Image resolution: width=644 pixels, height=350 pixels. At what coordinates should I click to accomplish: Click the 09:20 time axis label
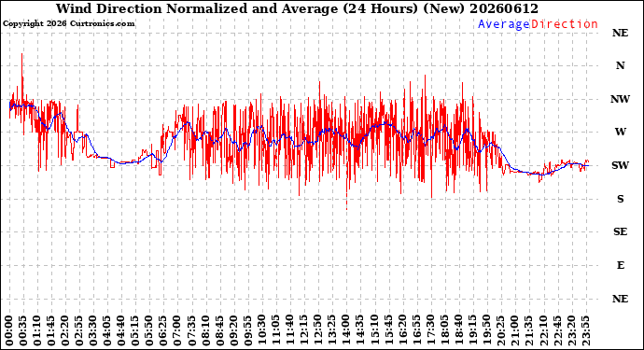tap(233, 331)
